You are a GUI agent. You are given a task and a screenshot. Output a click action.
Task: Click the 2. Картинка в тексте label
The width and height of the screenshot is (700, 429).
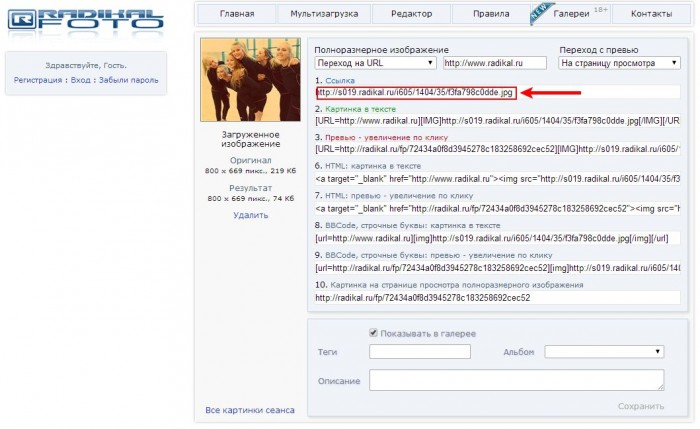[355, 109]
